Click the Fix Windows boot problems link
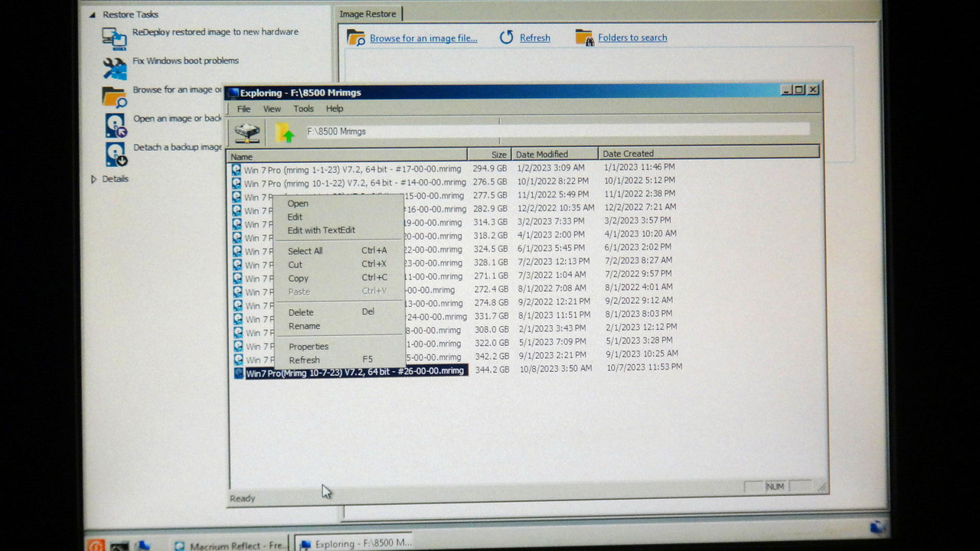Image resolution: width=980 pixels, height=551 pixels. click(185, 60)
